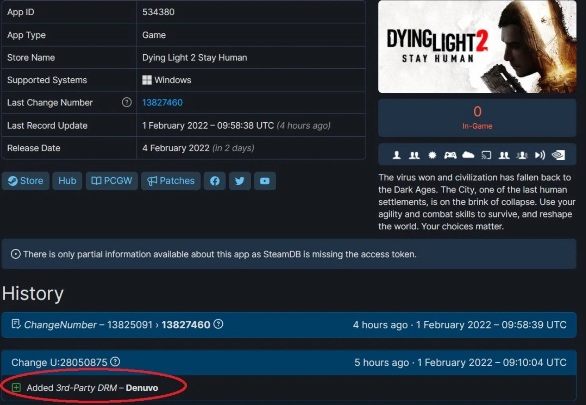Image resolution: width=586 pixels, height=405 pixels.
Task: Open the YouTube channel icon button
Action: tap(265, 181)
